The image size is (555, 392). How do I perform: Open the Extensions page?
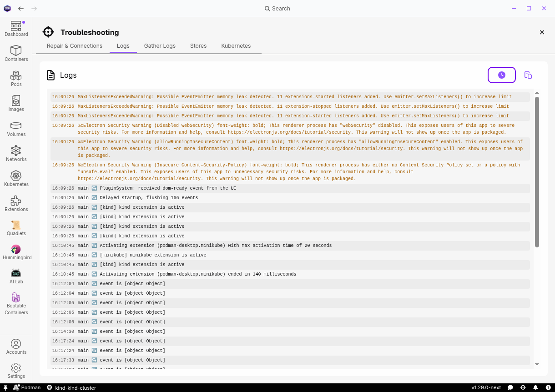pyautogui.click(x=16, y=204)
